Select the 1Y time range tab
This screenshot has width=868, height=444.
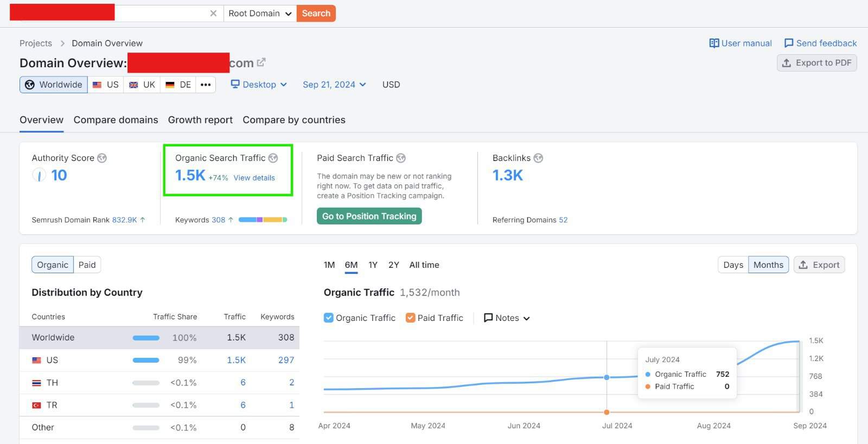(x=373, y=265)
